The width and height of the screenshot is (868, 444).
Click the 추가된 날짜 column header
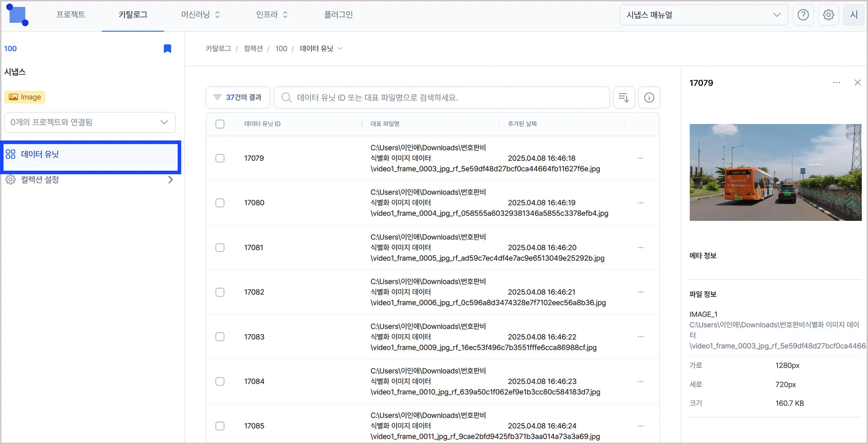pyautogui.click(x=522, y=124)
